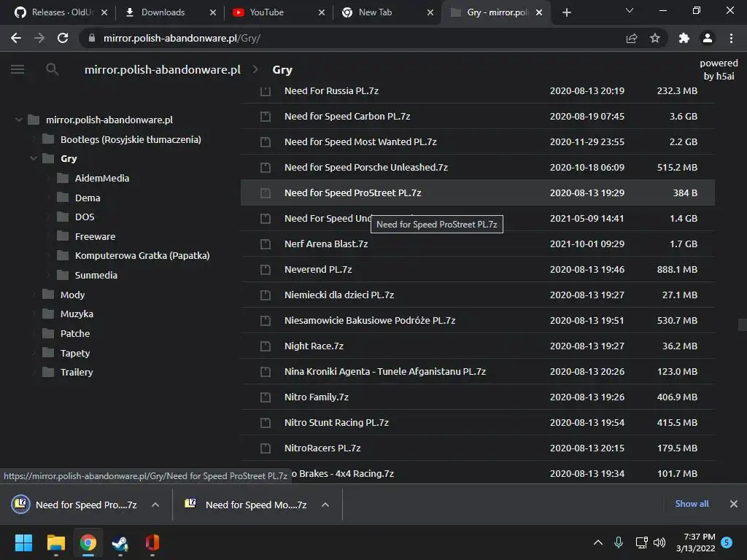Viewport: 747px width, 560px height.
Task: Open the Bootlegs (Rosyjskie tłumaczenia) folder
Action: click(131, 139)
